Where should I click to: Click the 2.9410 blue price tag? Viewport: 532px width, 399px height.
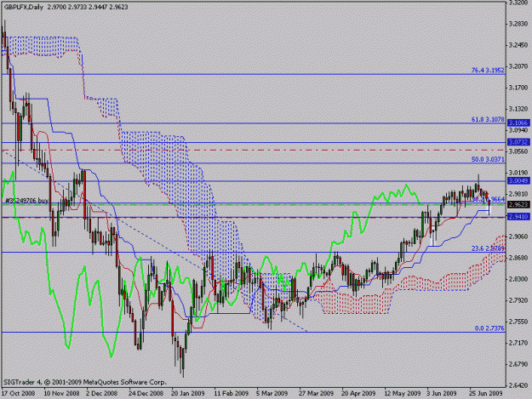[x=518, y=216]
